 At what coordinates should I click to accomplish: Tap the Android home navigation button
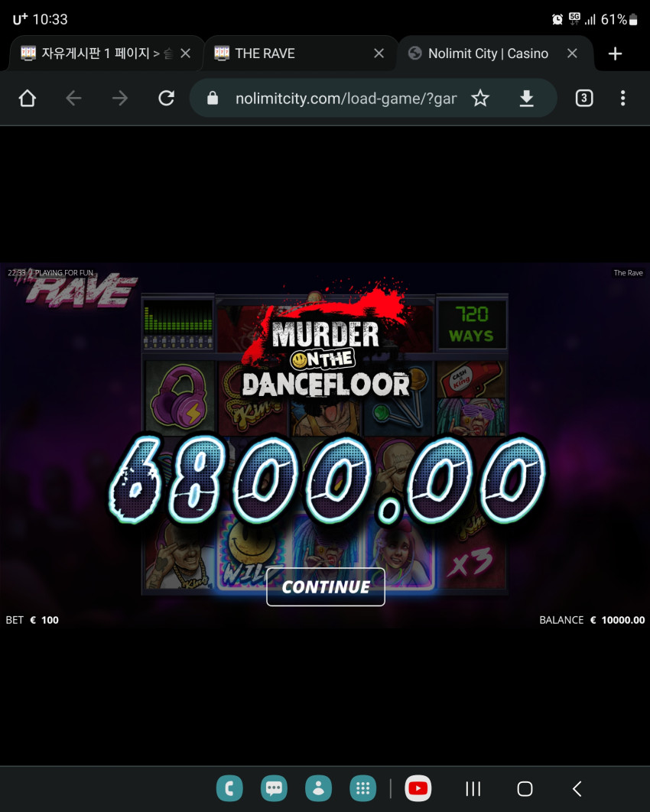point(525,789)
